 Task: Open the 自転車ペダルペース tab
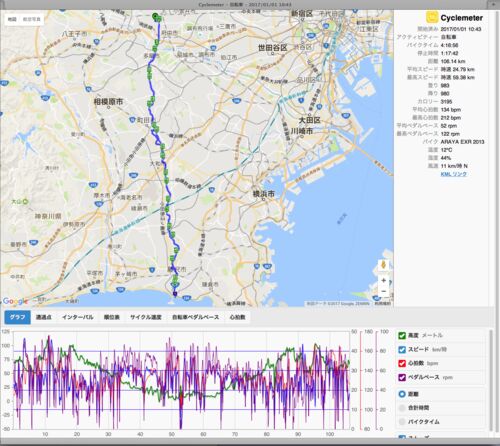click(x=195, y=317)
